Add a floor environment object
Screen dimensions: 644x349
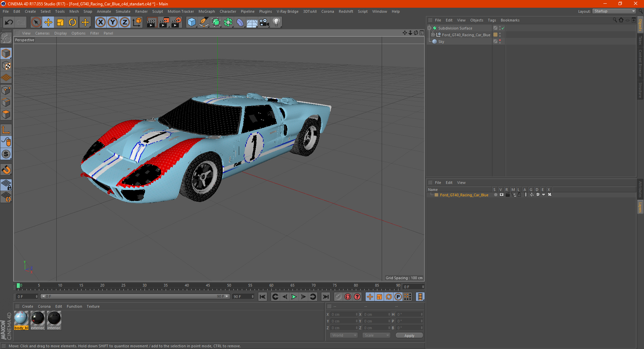tap(252, 23)
